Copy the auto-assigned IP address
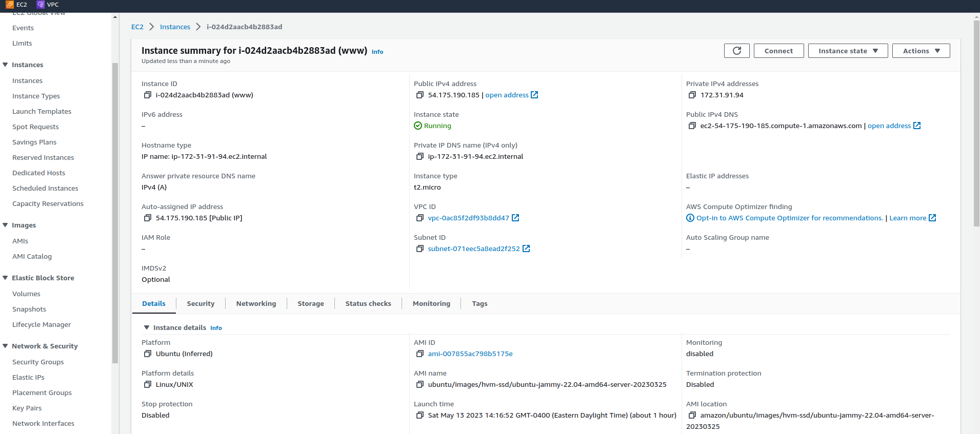 tap(148, 218)
